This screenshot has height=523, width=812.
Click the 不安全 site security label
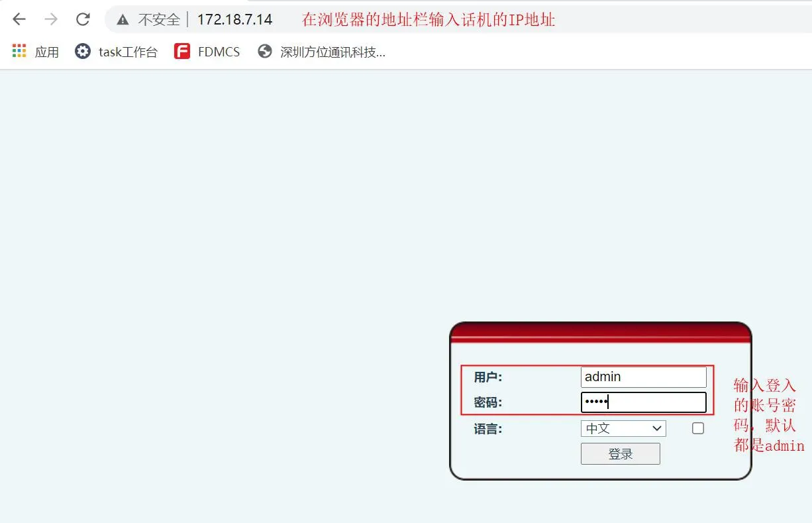pyautogui.click(x=159, y=20)
